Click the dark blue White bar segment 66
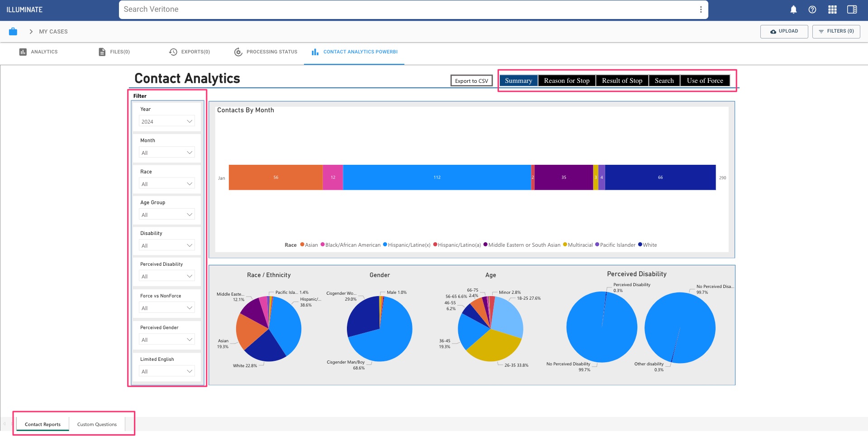The height and width of the screenshot is (436, 868). tap(660, 177)
